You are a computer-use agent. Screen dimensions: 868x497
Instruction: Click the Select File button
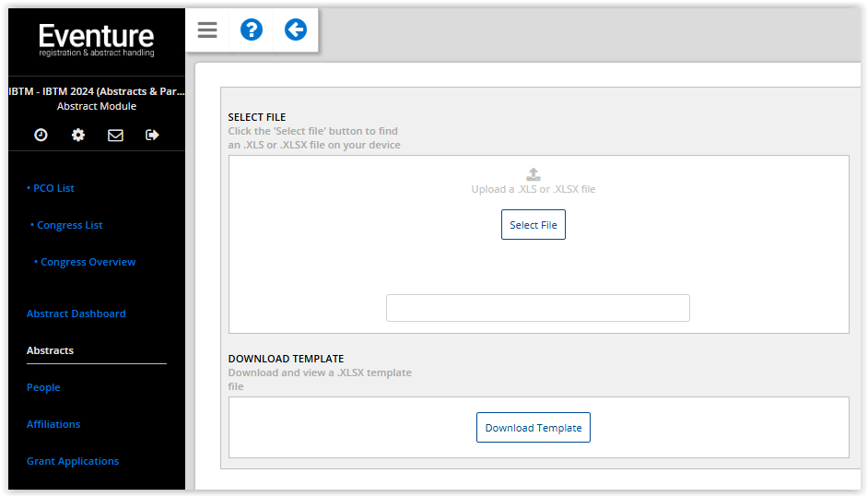pos(534,224)
